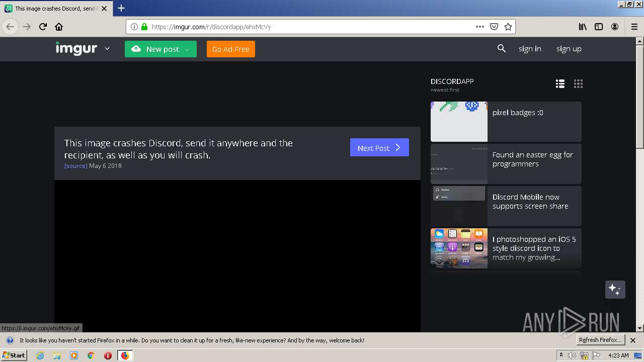644x362 pixels.
Task: Open Discord Mobile now supports screen share post
Action: pos(506,206)
